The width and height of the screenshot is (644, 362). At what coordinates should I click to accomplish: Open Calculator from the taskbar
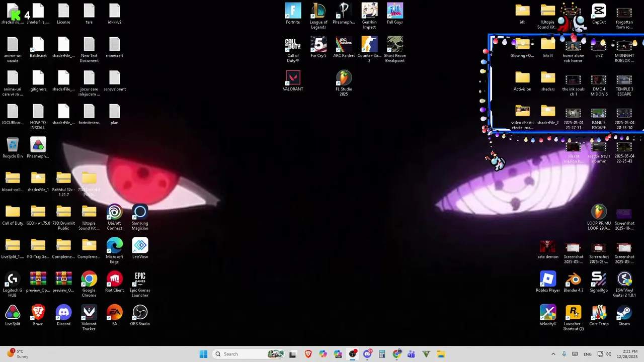pos(382,354)
